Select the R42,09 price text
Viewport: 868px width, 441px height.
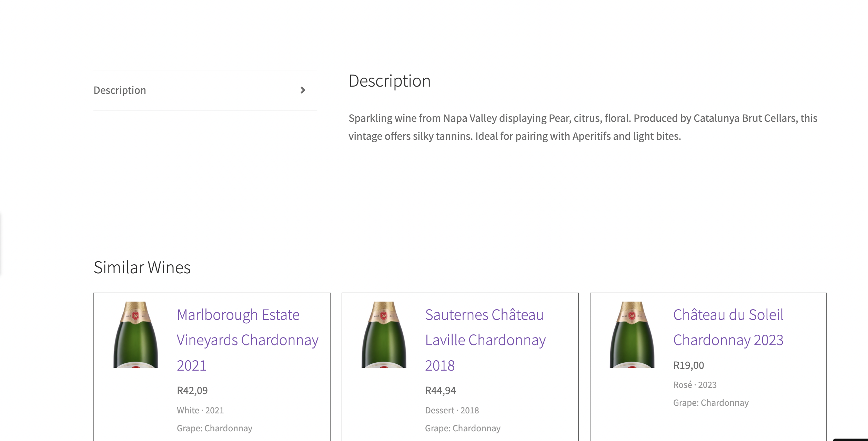click(192, 390)
